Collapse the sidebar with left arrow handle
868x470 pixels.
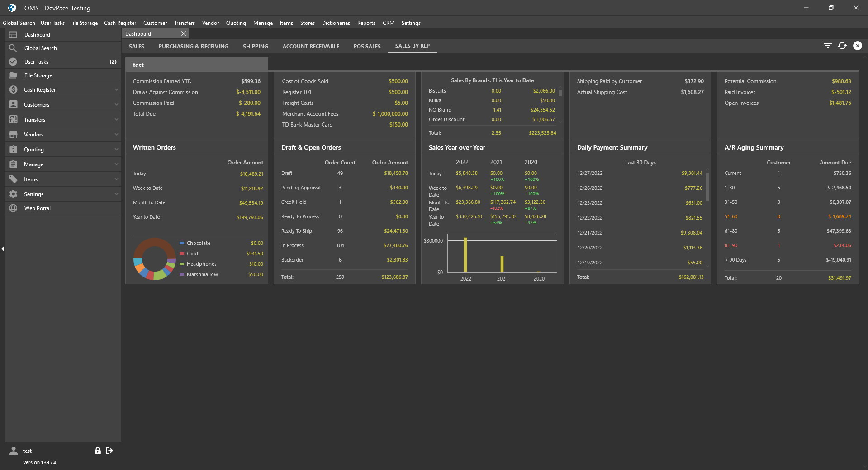(3, 249)
